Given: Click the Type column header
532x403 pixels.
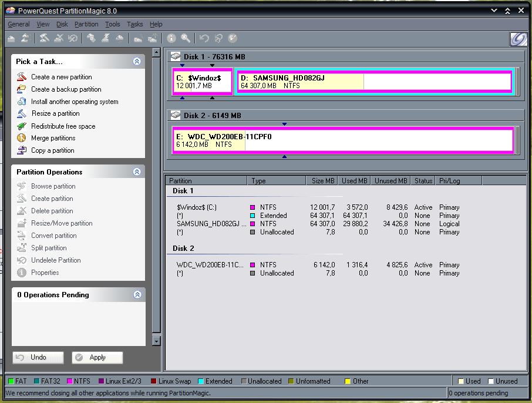Looking at the screenshot, I should click(x=277, y=180).
